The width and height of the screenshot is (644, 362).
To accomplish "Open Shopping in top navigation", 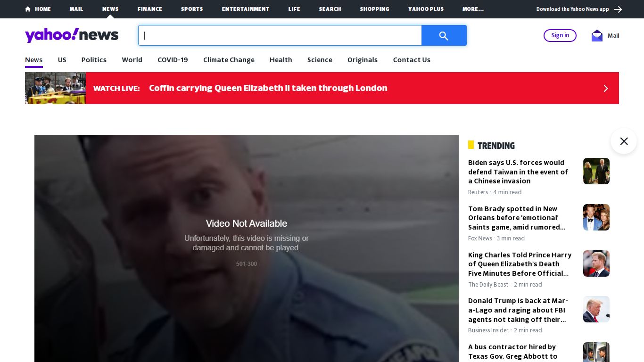I will click(x=375, y=9).
